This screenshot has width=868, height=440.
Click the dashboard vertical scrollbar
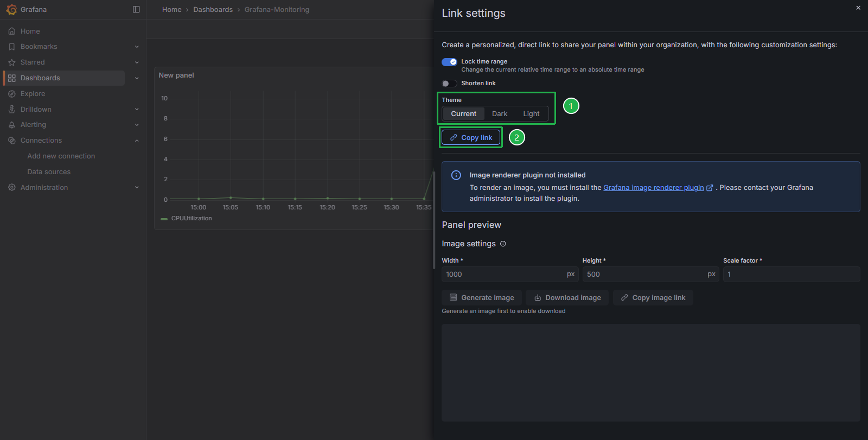[x=434, y=220]
